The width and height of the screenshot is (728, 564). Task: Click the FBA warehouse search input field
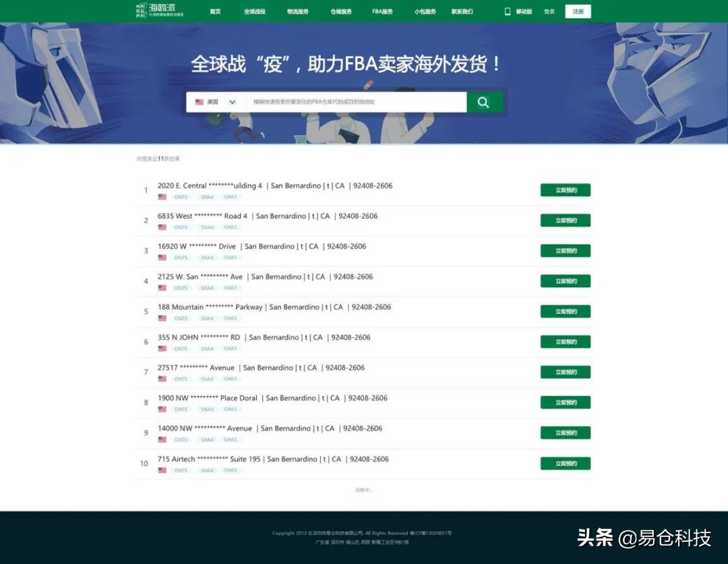tap(351, 102)
